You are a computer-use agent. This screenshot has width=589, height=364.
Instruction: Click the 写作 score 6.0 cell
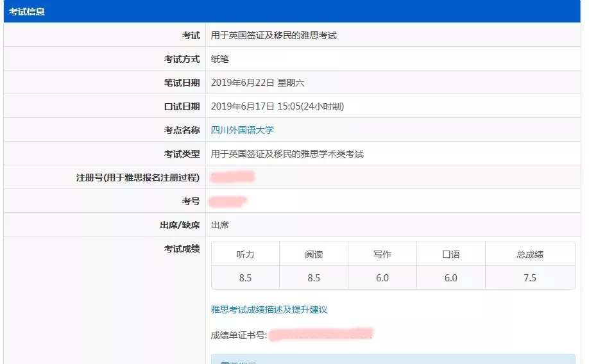(x=382, y=278)
